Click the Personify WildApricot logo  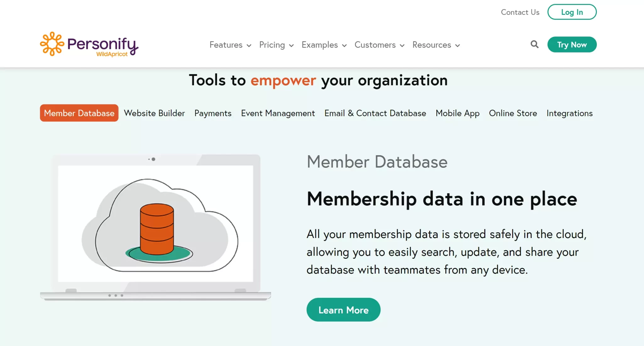click(89, 44)
